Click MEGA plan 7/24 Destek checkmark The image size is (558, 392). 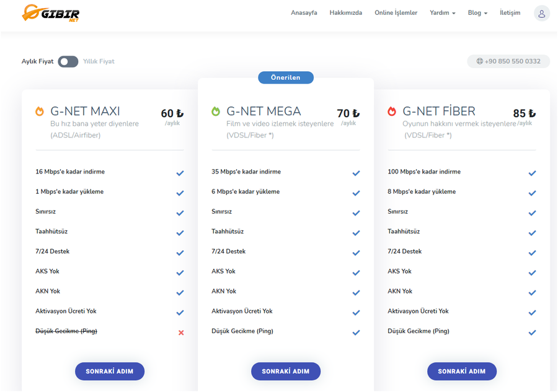356,253
